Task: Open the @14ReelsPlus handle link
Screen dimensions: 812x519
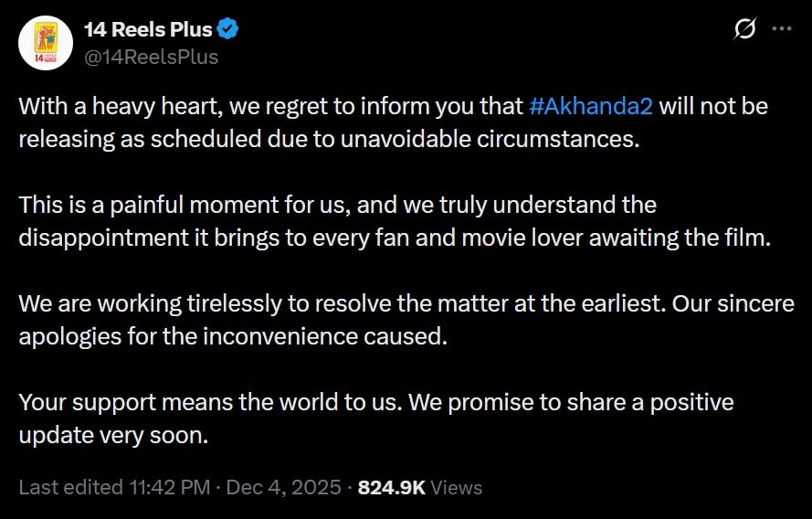Action: (151, 57)
